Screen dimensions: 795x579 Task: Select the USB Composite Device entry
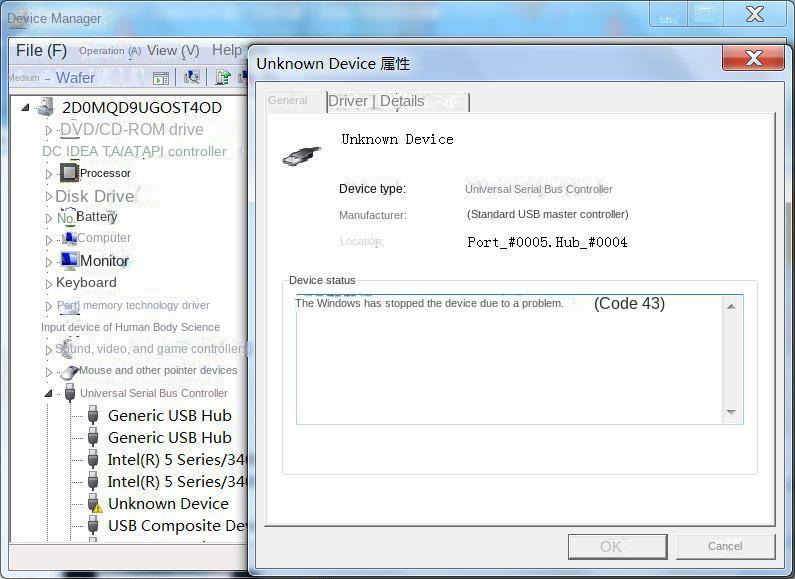coord(177,526)
